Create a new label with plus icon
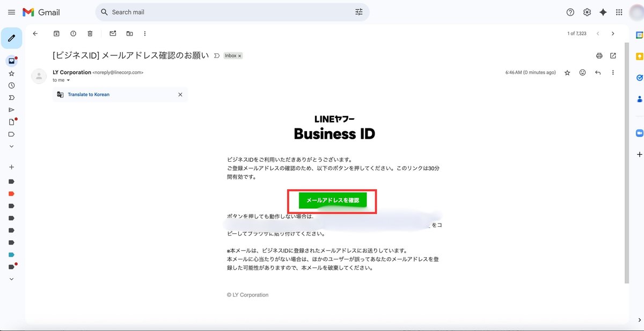Image resolution: width=644 pixels, height=331 pixels. (x=11, y=167)
